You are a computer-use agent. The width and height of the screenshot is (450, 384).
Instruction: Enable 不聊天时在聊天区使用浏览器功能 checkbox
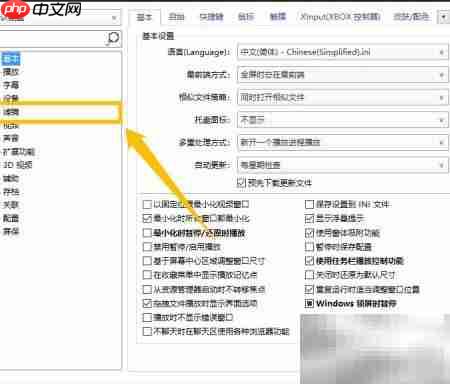click(x=147, y=331)
